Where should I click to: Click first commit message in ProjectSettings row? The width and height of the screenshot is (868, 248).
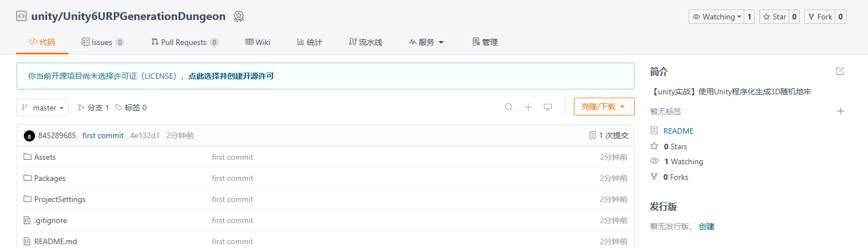tap(233, 199)
